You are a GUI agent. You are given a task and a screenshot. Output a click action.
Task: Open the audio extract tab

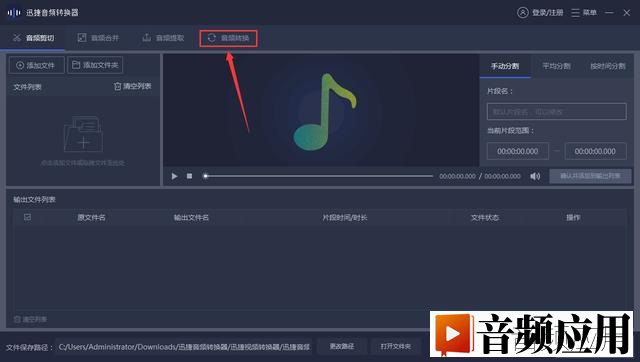163,38
